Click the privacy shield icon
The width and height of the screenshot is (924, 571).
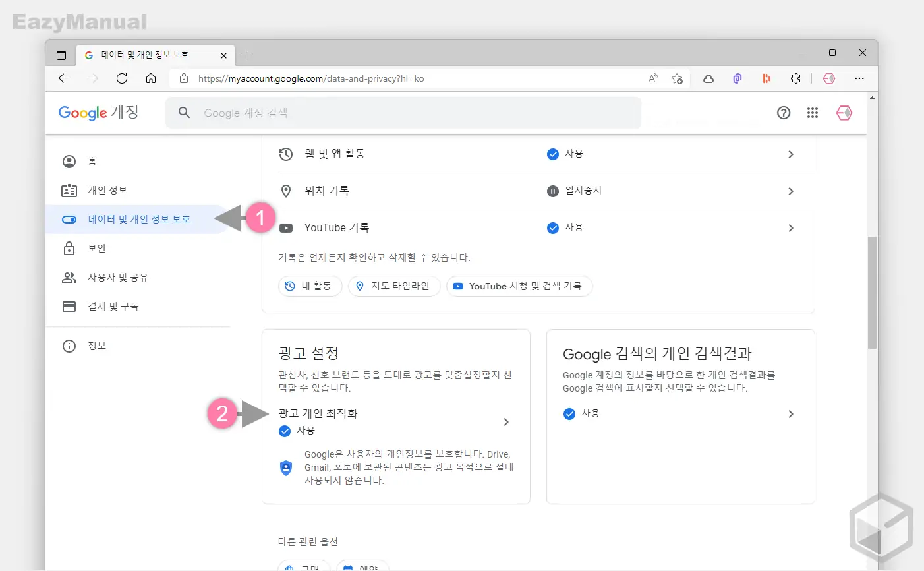286,468
